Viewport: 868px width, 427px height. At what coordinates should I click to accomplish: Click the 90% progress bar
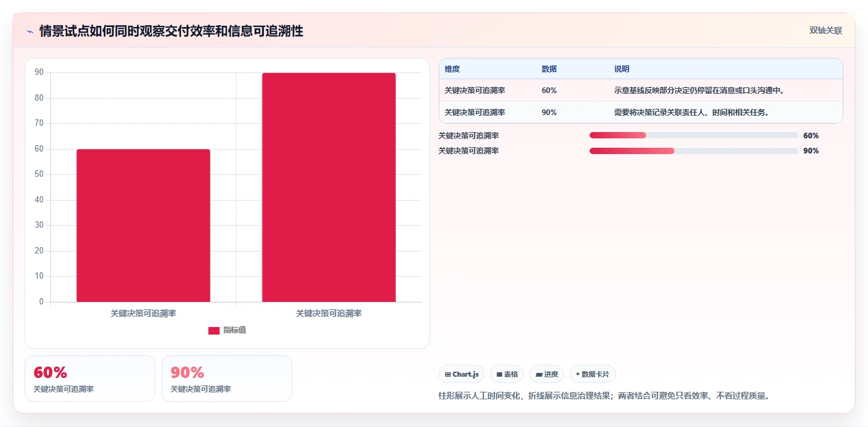click(693, 151)
